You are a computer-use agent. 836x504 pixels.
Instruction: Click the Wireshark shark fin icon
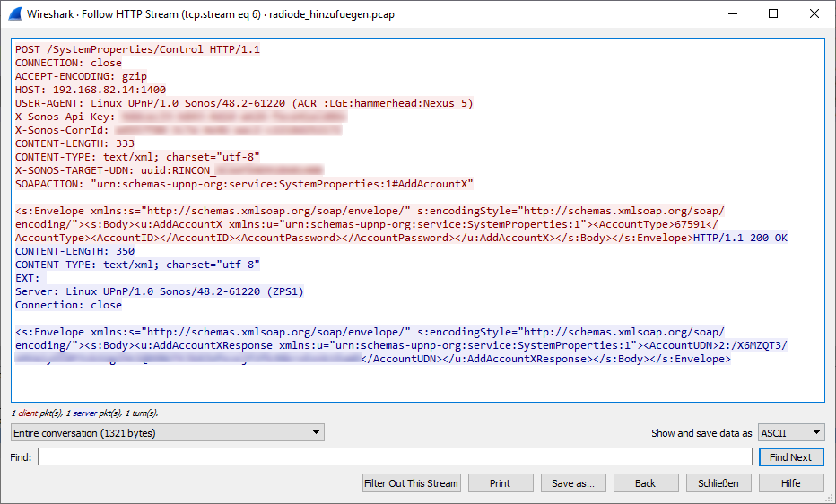15,13
